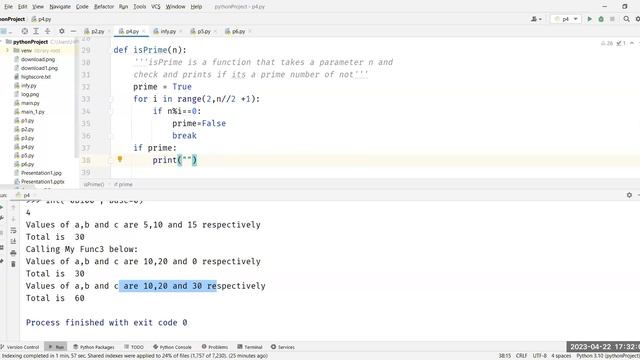The width and height of the screenshot is (640, 360).
Task: Open the Problems tool window
Action: tap(215, 347)
